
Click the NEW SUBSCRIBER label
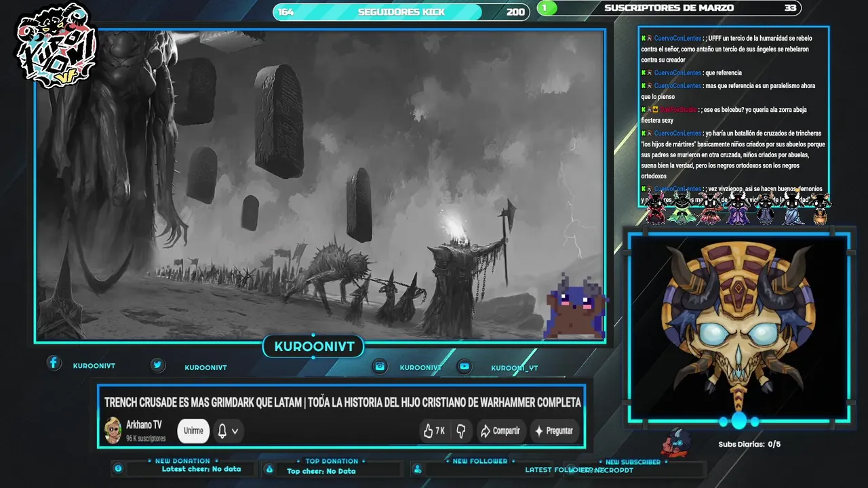pos(633,462)
